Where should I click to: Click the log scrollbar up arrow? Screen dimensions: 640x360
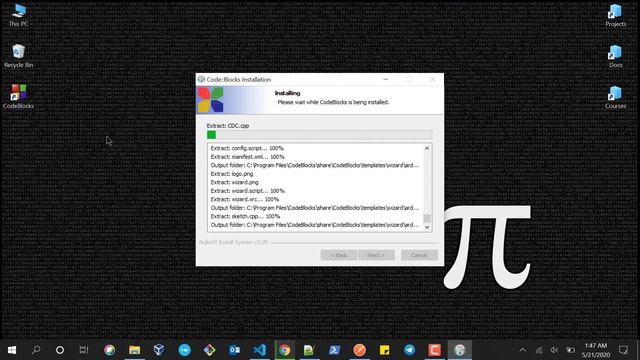427,148
